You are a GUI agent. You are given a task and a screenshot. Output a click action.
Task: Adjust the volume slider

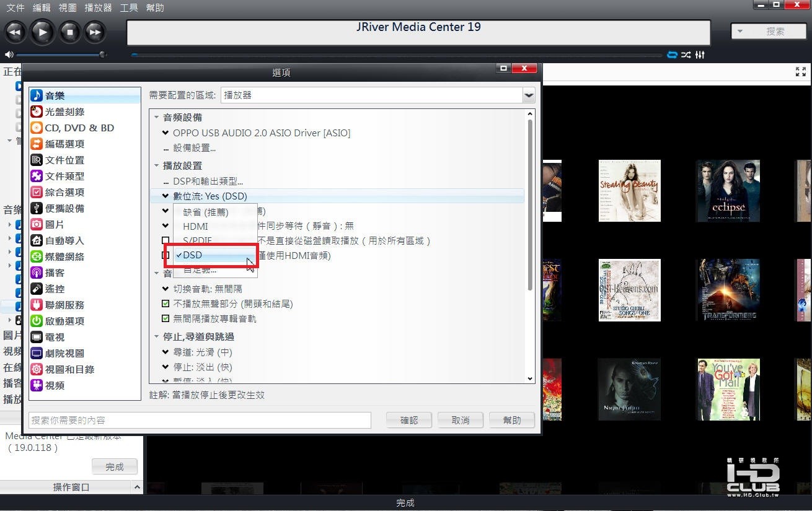(x=61, y=55)
